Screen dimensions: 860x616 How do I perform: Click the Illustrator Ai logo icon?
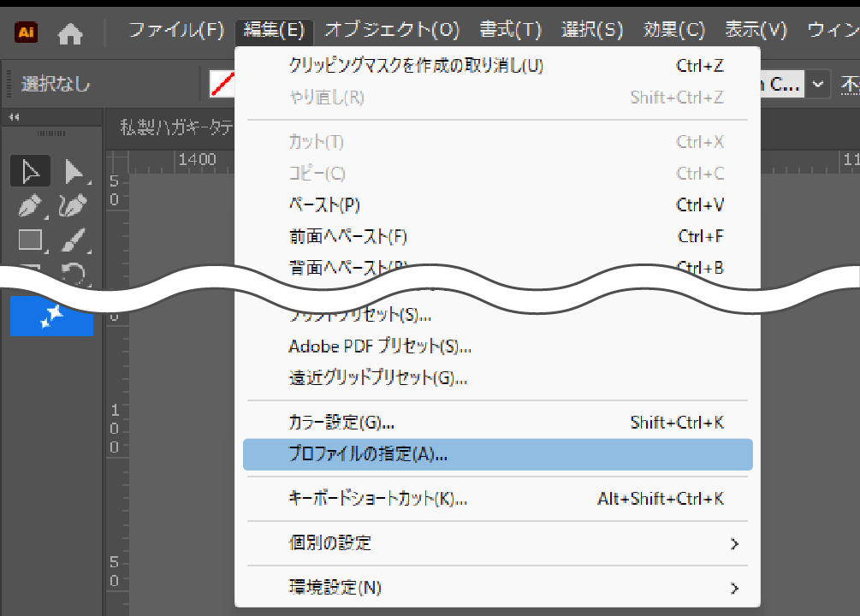[x=26, y=32]
